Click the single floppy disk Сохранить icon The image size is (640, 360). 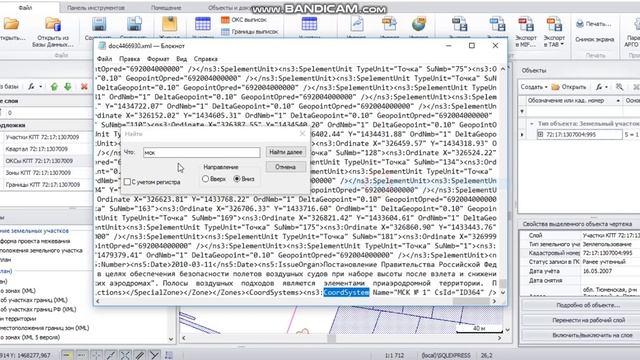pyautogui.click(x=99, y=24)
